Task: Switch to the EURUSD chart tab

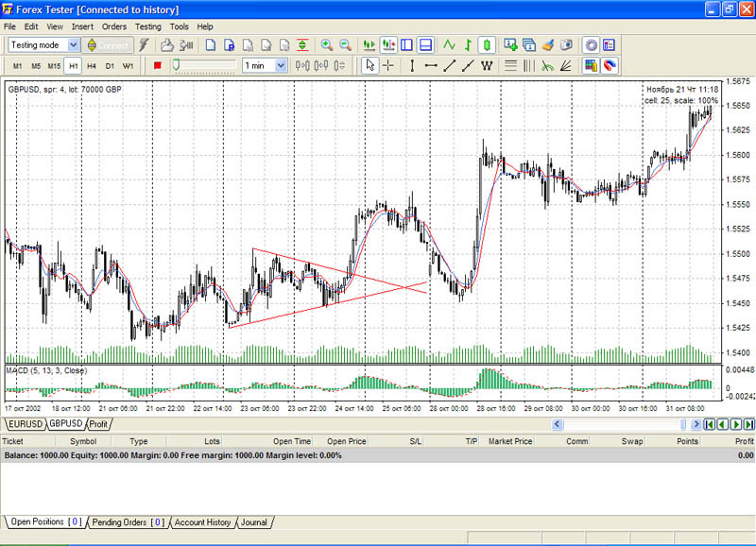Action: tap(25, 424)
